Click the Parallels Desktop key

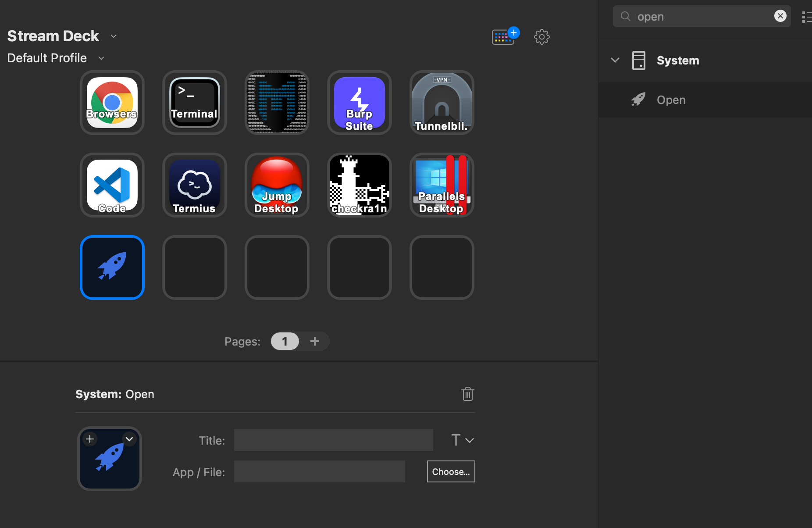pyautogui.click(x=442, y=185)
